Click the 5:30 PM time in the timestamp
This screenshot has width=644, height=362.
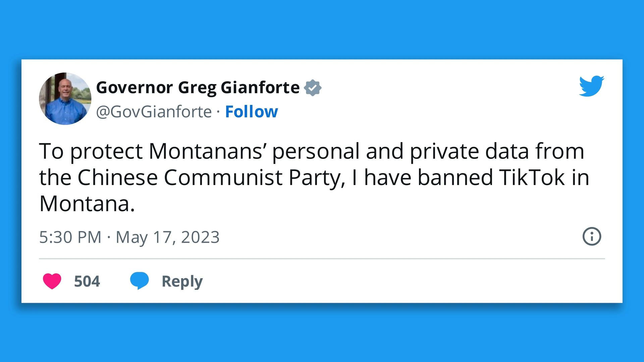(70, 237)
